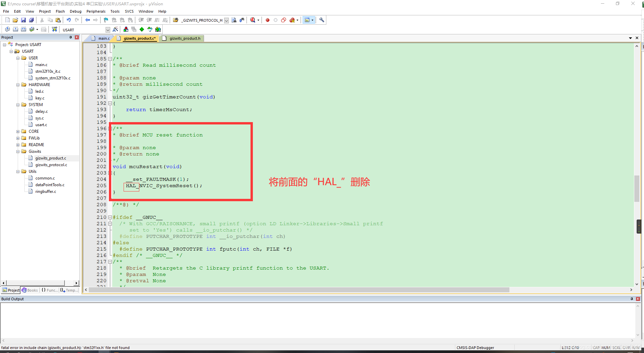Open the Debug menu
The width and height of the screenshot is (644, 353).
point(75,11)
